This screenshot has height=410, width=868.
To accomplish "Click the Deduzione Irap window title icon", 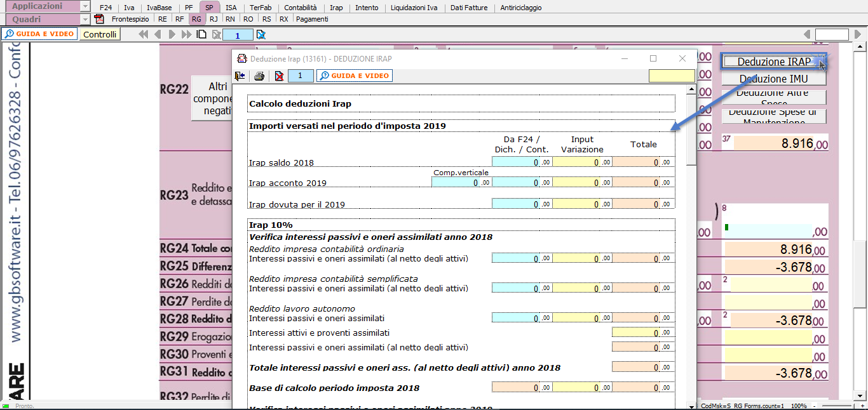I will [241, 58].
